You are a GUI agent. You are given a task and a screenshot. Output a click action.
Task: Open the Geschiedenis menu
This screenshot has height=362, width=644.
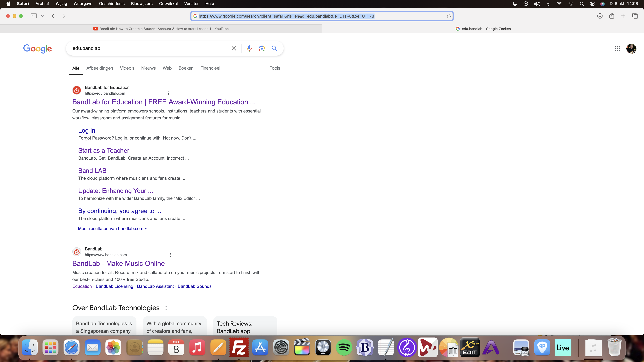111,3
